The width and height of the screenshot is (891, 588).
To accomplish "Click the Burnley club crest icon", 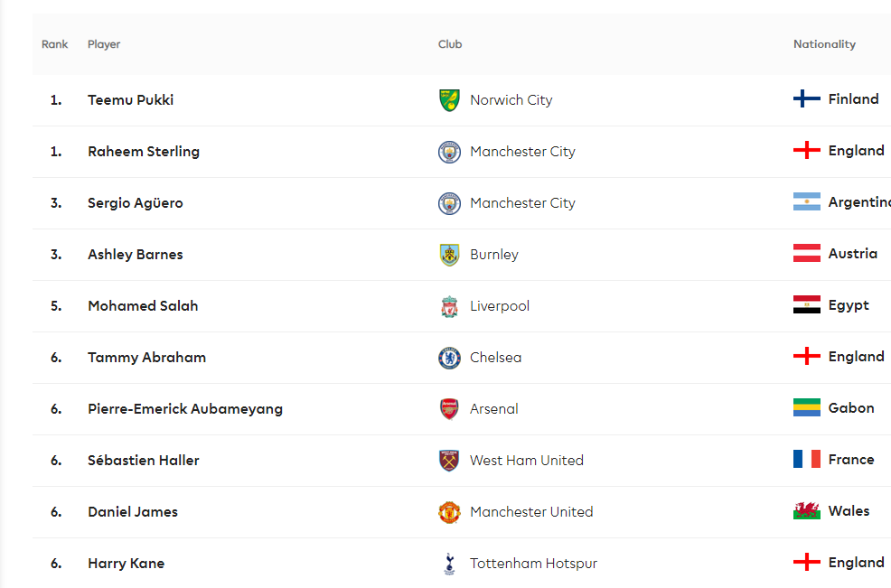I will (449, 255).
